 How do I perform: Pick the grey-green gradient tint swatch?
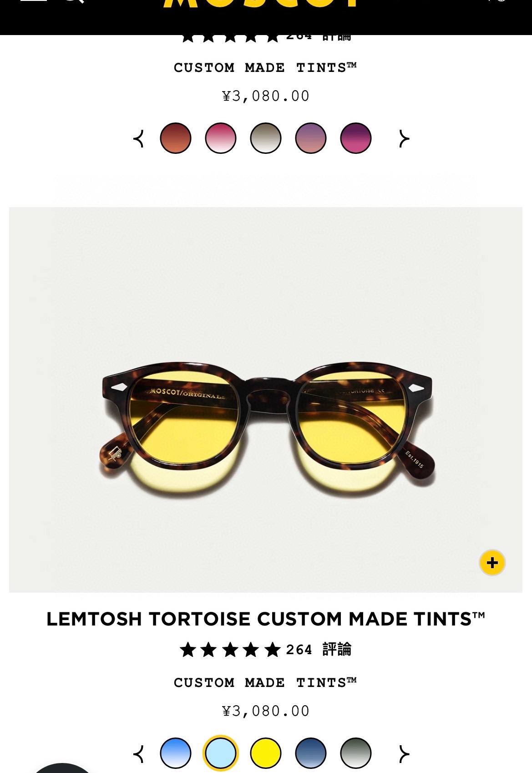[x=356, y=753]
